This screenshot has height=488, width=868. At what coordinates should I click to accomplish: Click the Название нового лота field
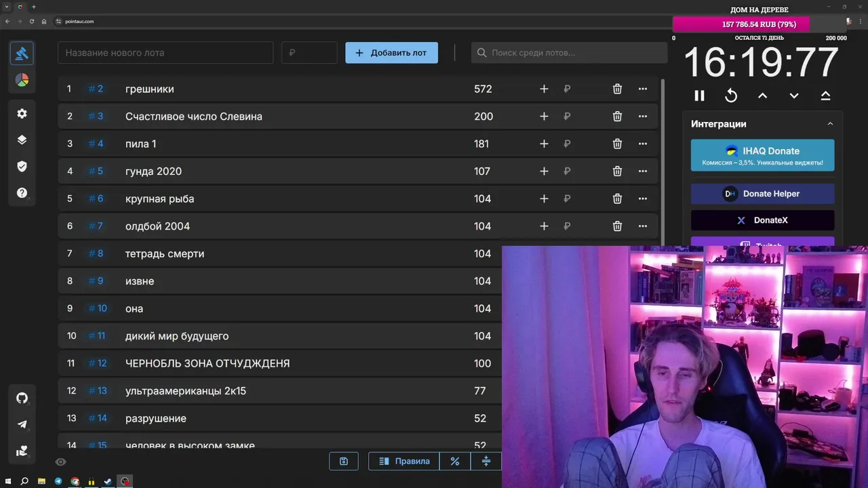click(165, 53)
